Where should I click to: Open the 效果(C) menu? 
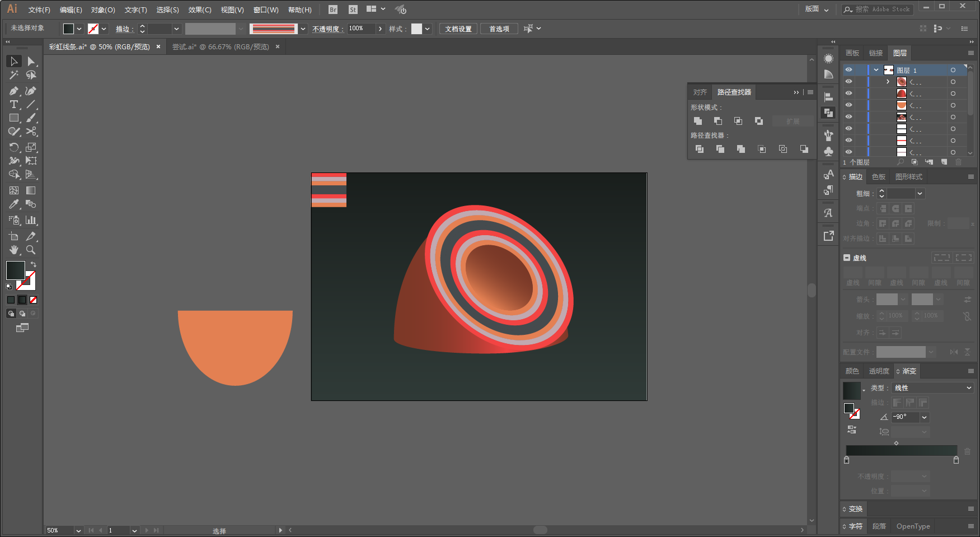point(200,10)
